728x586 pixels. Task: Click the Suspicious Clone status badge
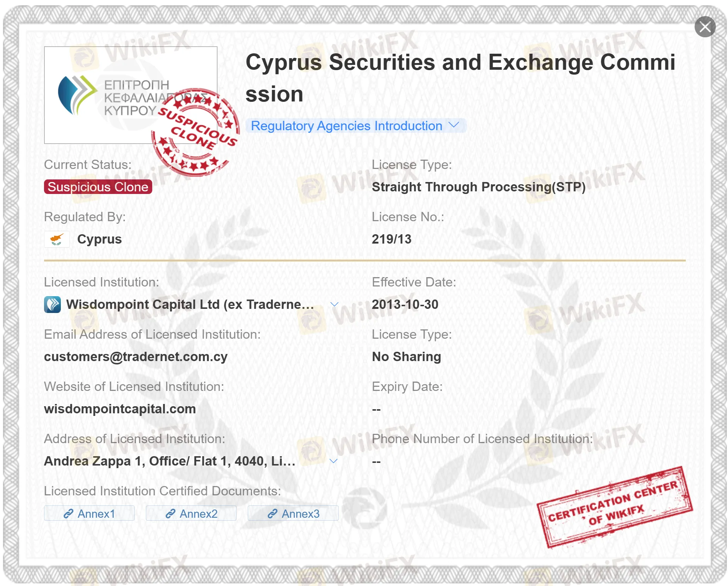tap(98, 187)
